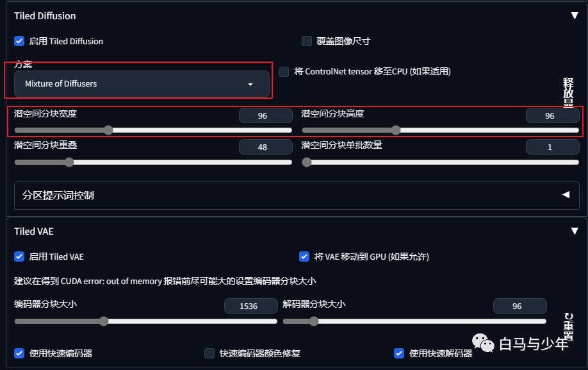Screen dimensions: 588x370
Task: Click the 重置 reset button
Action: pos(569,326)
